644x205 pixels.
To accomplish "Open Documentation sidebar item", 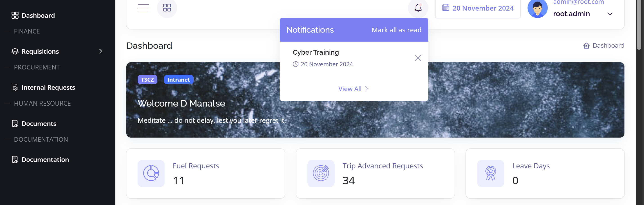I will pyautogui.click(x=45, y=160).
